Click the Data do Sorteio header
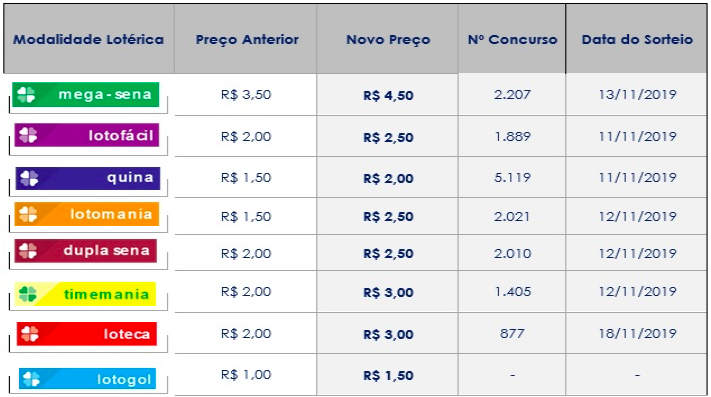The height and width of the screenshot is (397, 711). click(x=637, y=39)
